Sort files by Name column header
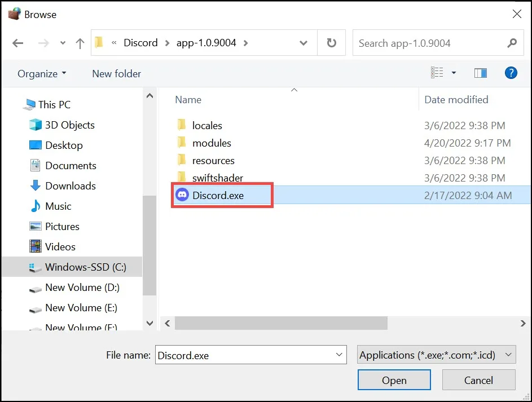Image resolution: width=532 pixels, height=402 pixels. coord(188,100)
